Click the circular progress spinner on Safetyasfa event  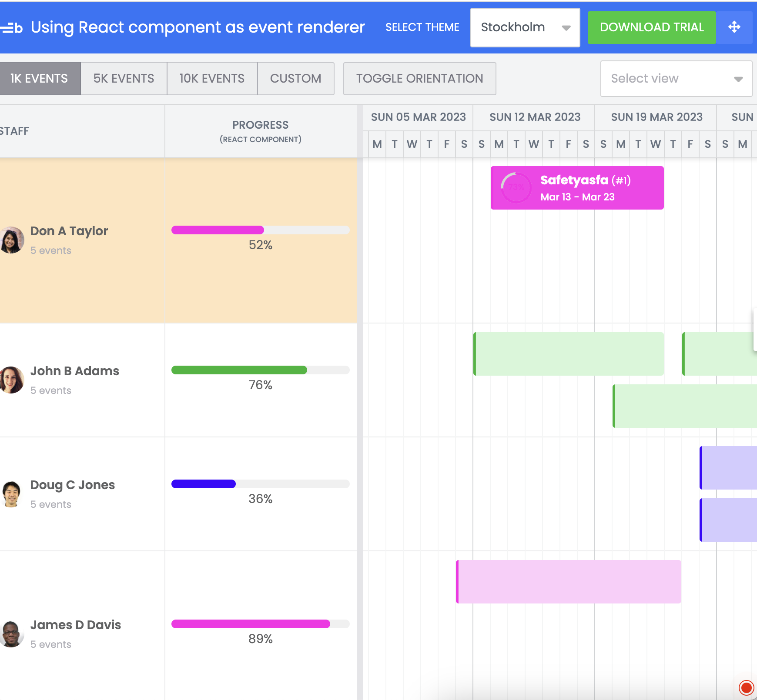tap(516, 187)
